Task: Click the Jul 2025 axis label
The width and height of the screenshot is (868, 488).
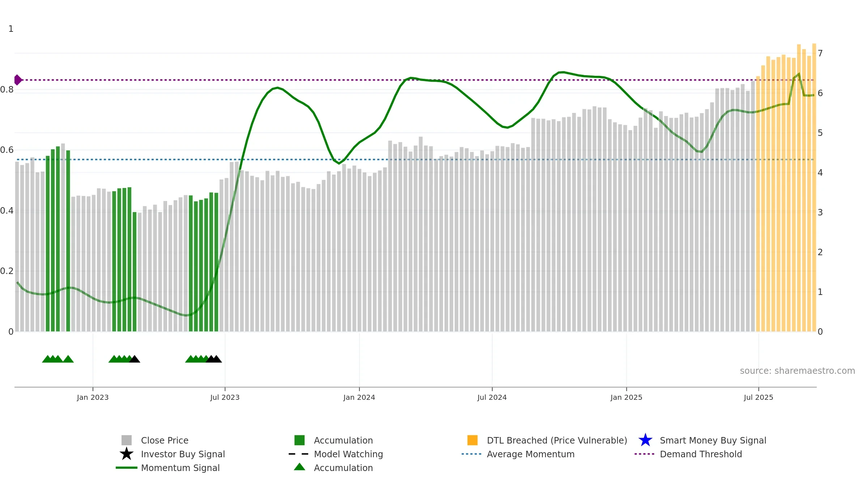Action: [758, 398]
